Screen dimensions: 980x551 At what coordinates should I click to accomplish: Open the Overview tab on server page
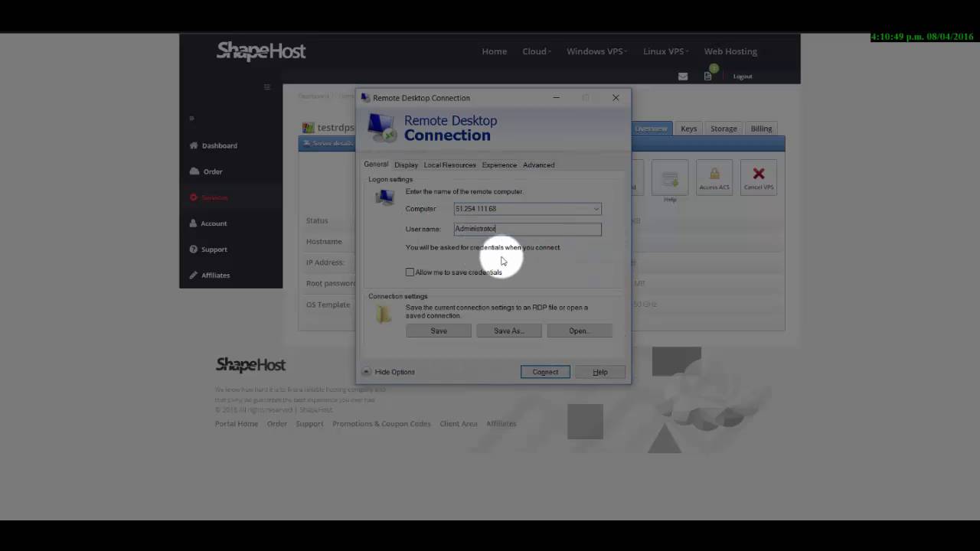651,129
